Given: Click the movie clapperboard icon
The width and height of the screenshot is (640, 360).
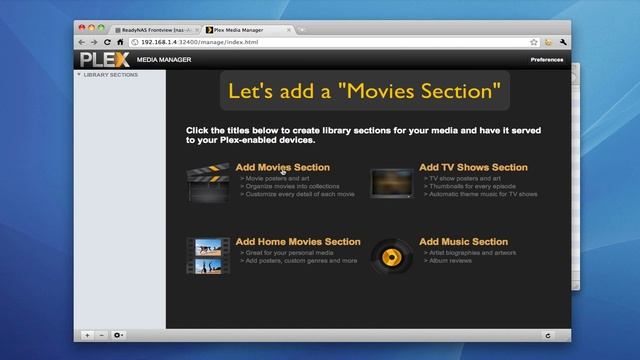Looking at the screenshot, I should point(208,182).
